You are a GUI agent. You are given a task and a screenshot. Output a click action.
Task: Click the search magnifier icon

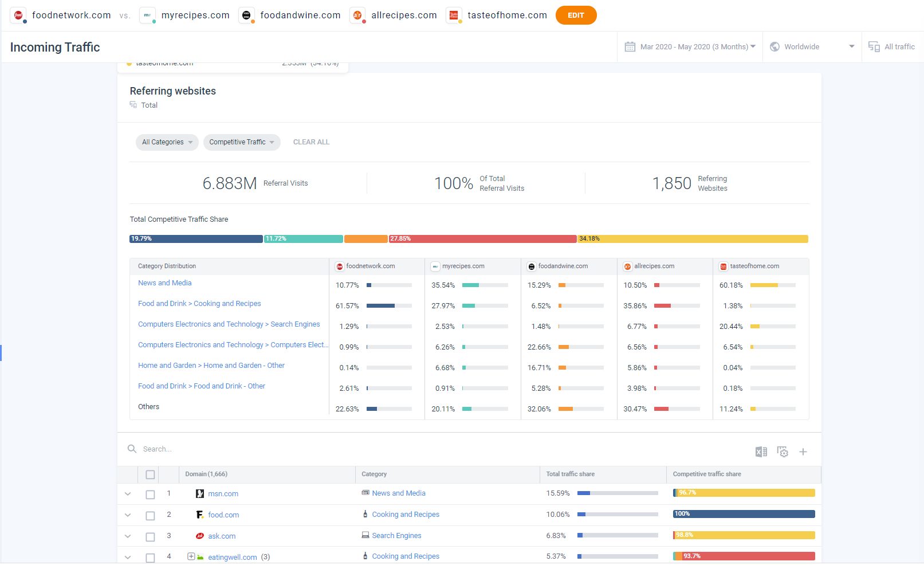click(x=132, y=449)
